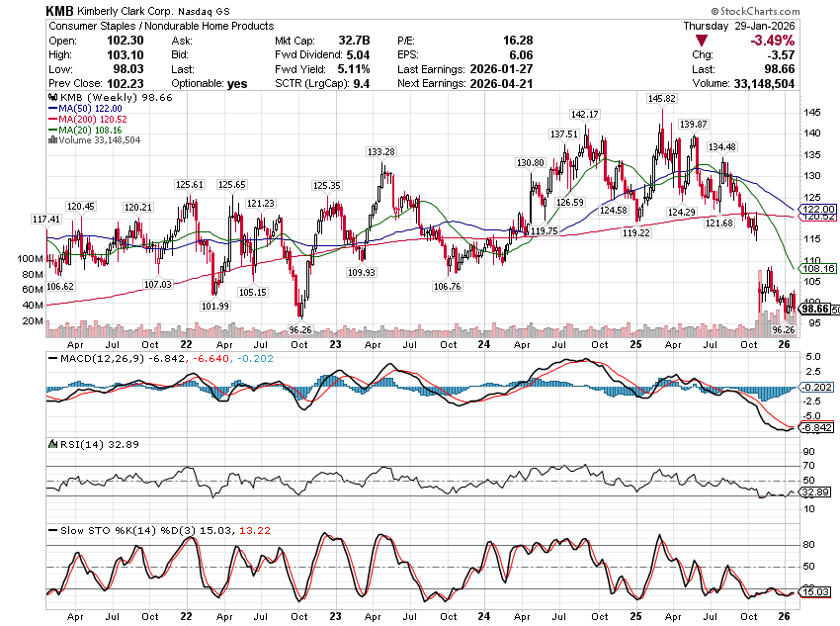Click the StockCharts.com watermark
The width and height of the screenshot is (840, 626).
coord(789,10)
